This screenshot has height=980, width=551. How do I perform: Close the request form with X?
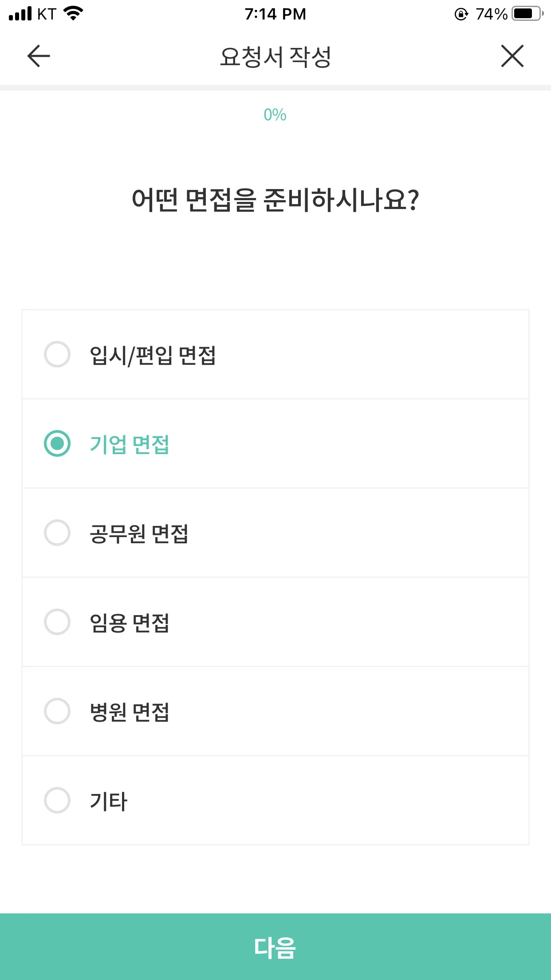point(512,56)
